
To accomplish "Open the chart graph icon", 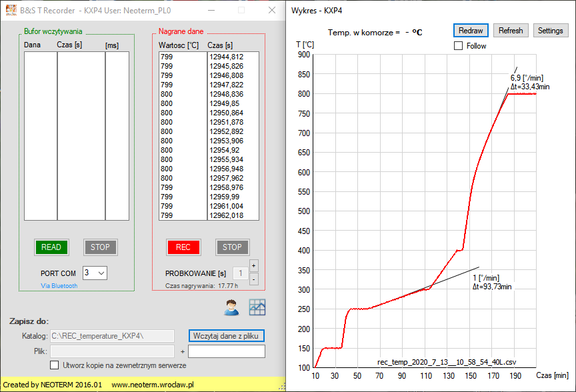I will click(257, 307).
